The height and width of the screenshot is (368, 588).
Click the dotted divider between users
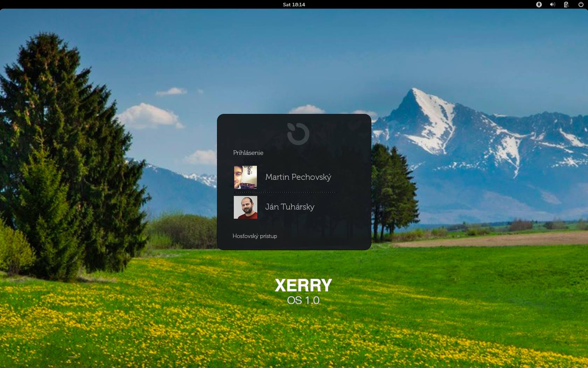pos(285,192)
